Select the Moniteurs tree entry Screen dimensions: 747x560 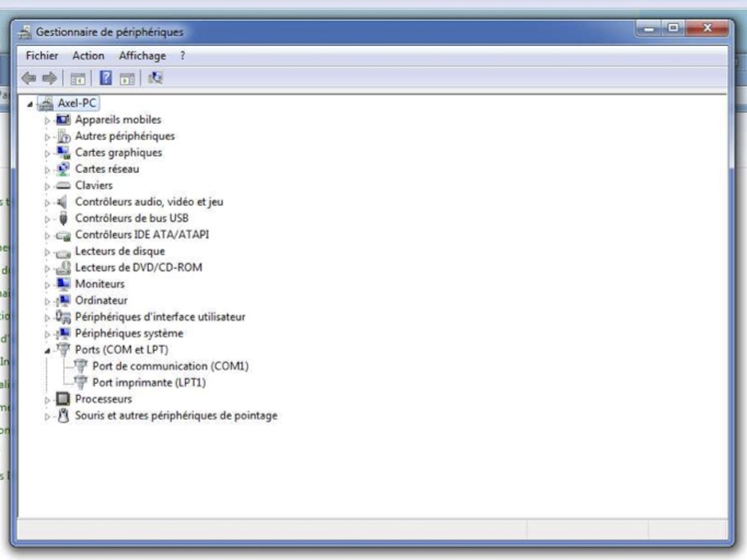click(100, 284)
